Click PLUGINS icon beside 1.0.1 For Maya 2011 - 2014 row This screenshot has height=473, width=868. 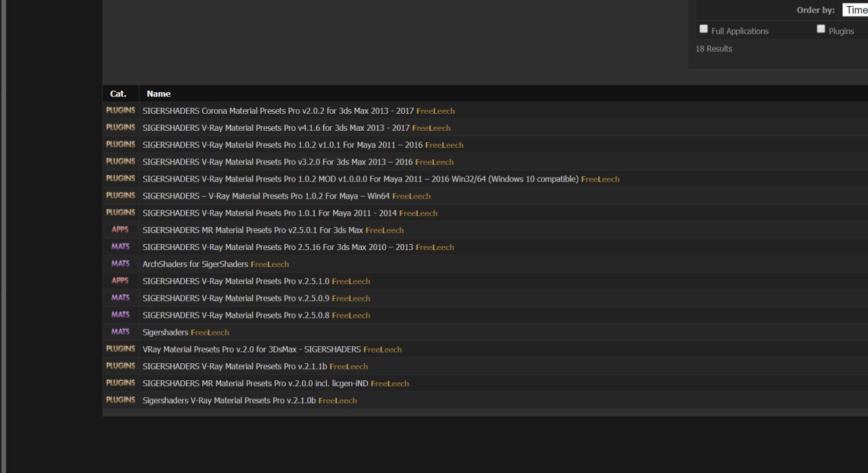coord(121,212)
